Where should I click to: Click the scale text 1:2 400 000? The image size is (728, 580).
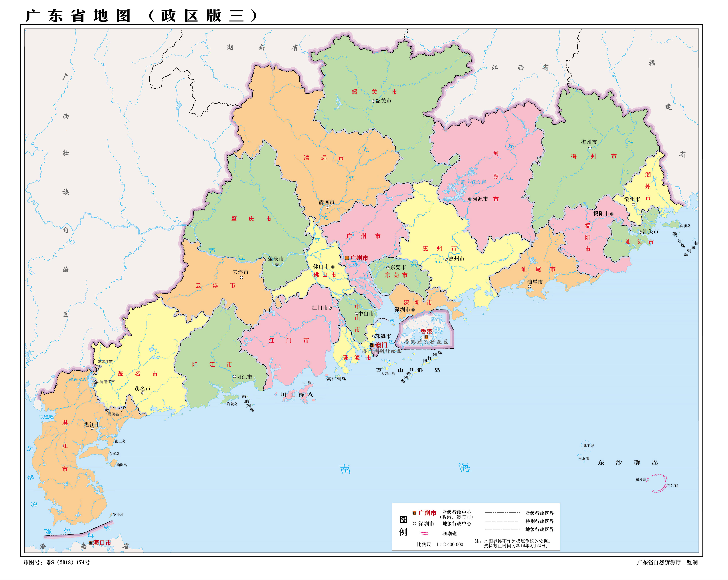coord(449,544)
